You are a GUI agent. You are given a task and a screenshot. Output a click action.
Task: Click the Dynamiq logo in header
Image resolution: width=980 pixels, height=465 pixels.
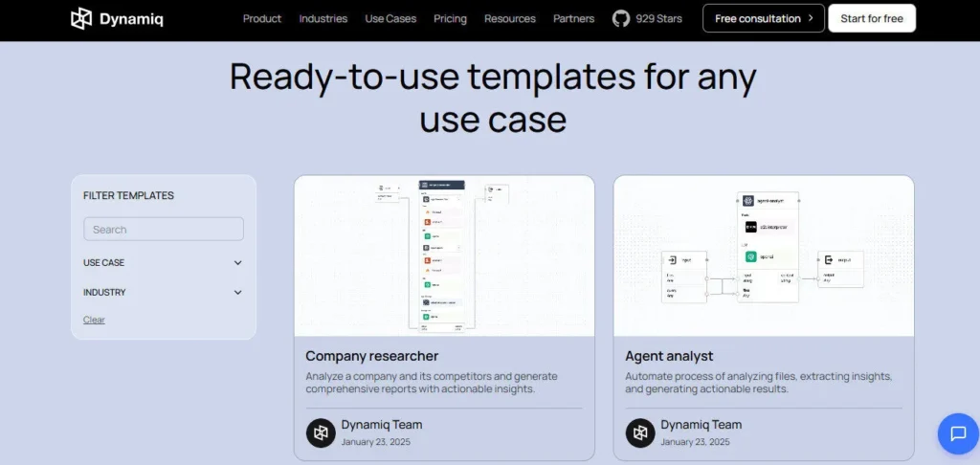(x=117, y=19)
